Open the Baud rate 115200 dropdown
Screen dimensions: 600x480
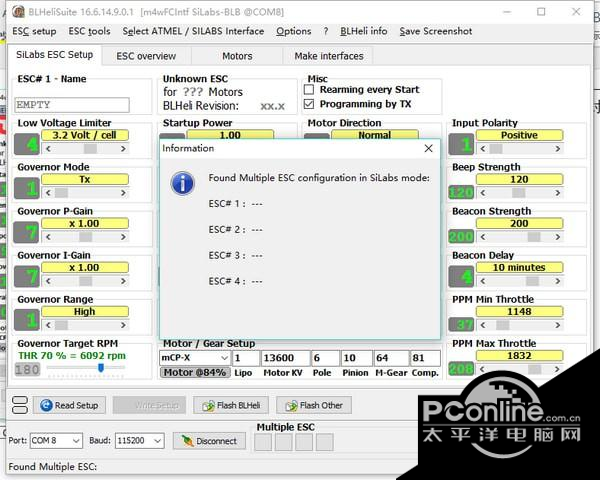tap(140, 441)
